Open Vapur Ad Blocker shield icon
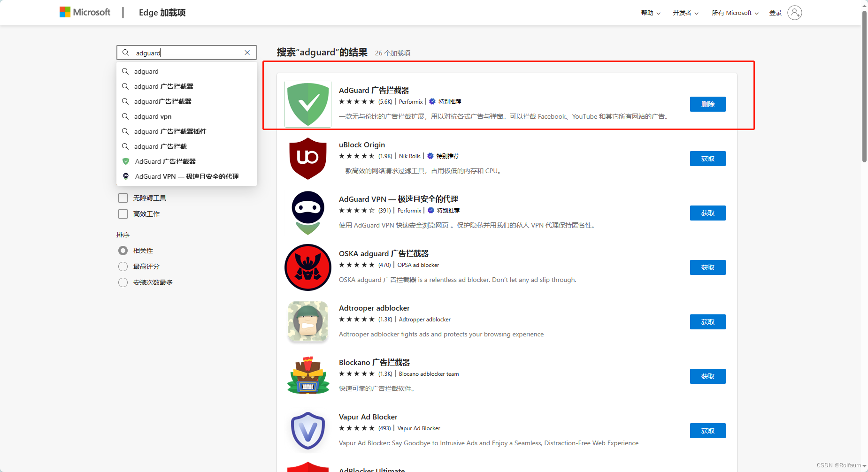 [308, 431]
